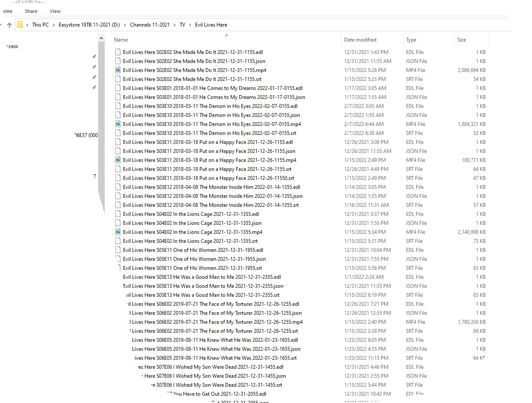This screenshot has height=403, width=532.
Task: Click file icon of S03E01 He Comes to My Dreams .json
Action: pos(118,97)
